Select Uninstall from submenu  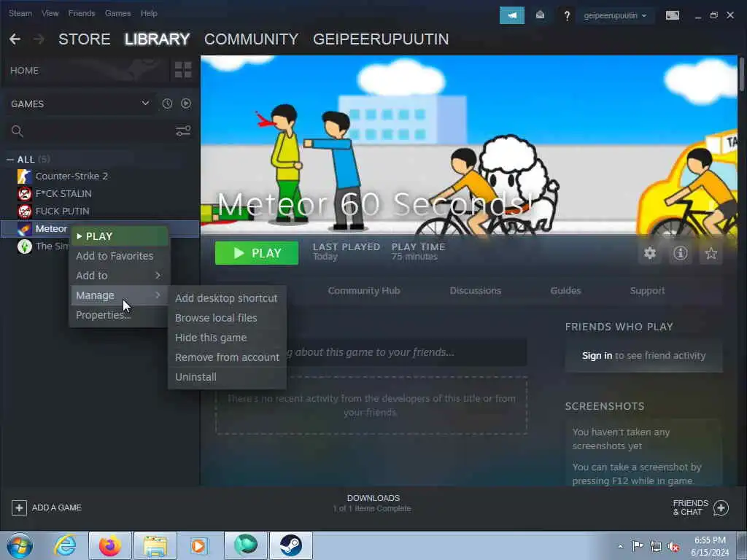pos(227,377)
